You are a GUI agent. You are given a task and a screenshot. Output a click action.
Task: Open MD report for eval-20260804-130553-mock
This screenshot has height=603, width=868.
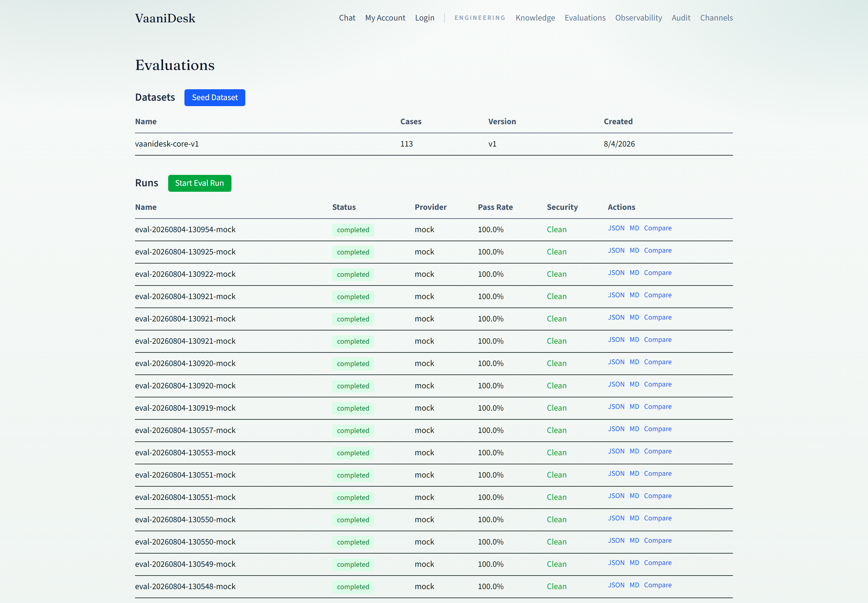[634, 451]
